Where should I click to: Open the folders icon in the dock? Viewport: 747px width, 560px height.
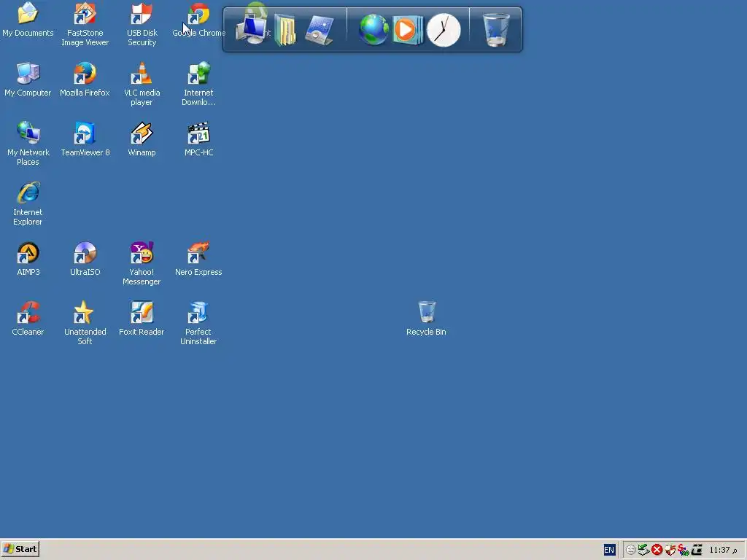[285, 30]
